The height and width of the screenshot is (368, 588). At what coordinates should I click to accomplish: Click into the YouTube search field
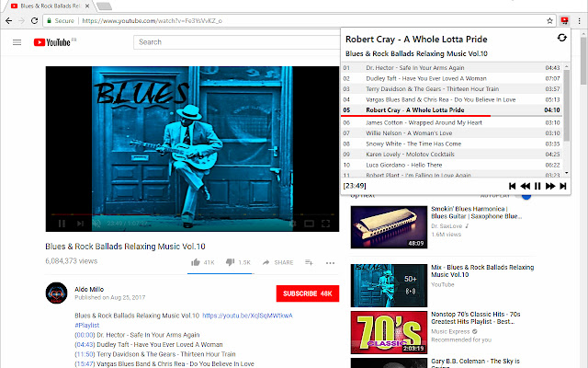[236, 42]
